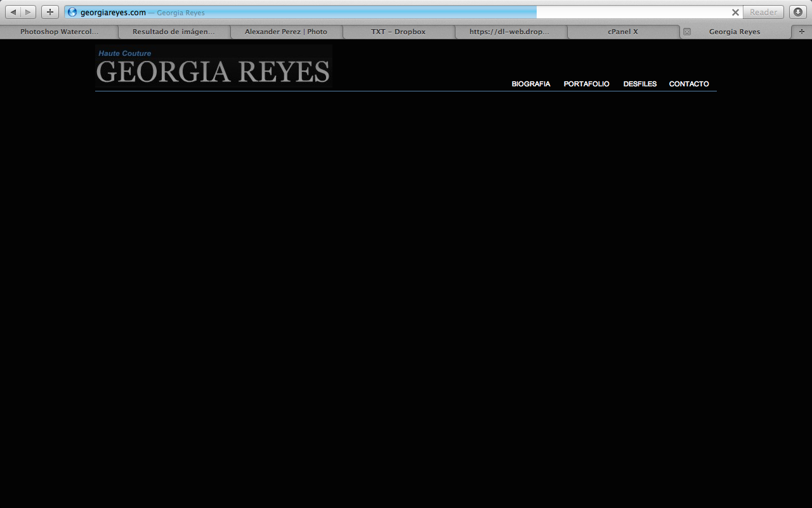The image size is (812, 508).
Task: Click the Back navigation arrow
Action: pos(13,12)
